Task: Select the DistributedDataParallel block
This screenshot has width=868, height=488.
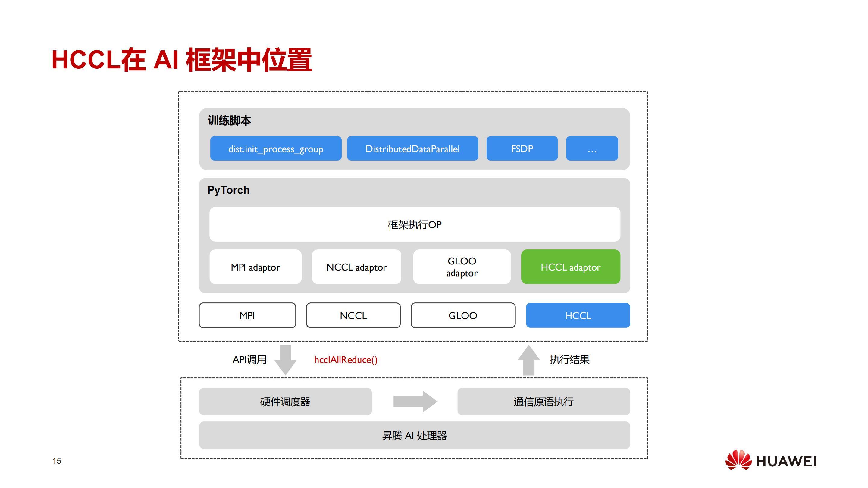Action: [x=412, y=148]
